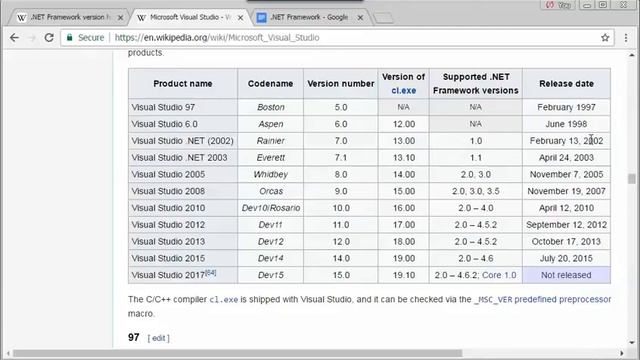Image resolution: width=640 pixels, height=360 pixels.
Task: Click Visual Studio 97 cell
Action: [x=183, y=107]
